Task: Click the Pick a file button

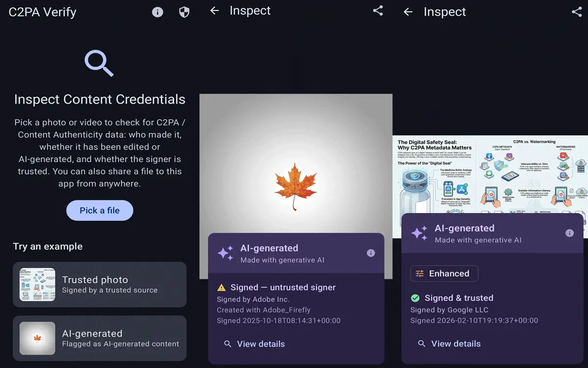Action: [x=100, y=210]
